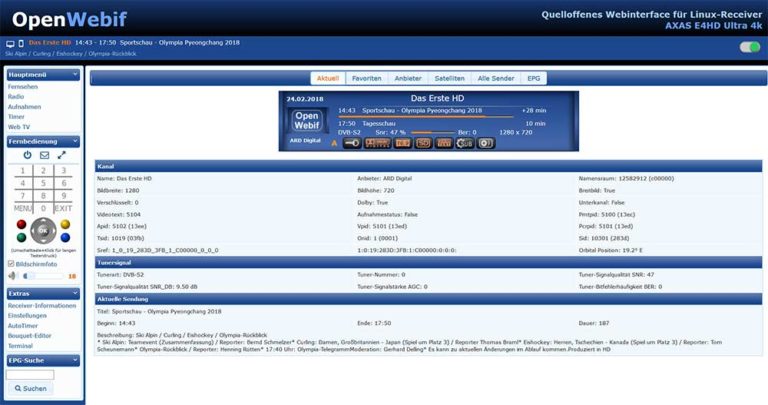Click the recording status icon
The width and height of the screenshot is (768, 405).
coord(486,143)
